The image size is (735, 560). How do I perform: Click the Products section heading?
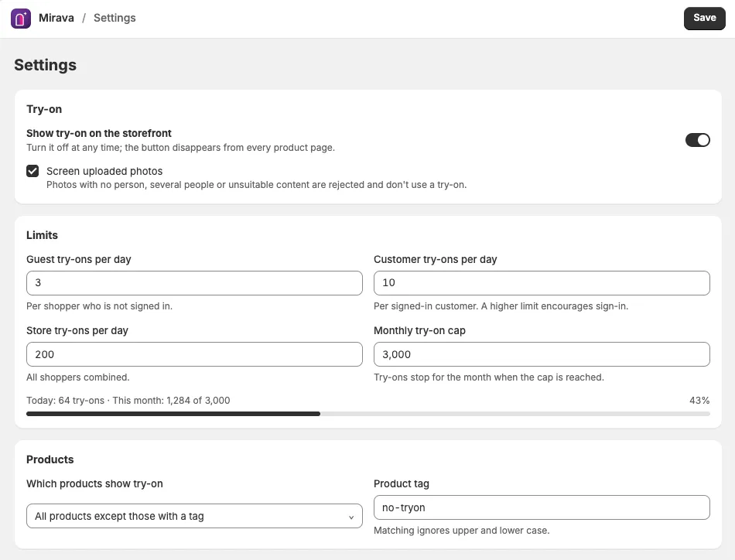click(50, 459)
